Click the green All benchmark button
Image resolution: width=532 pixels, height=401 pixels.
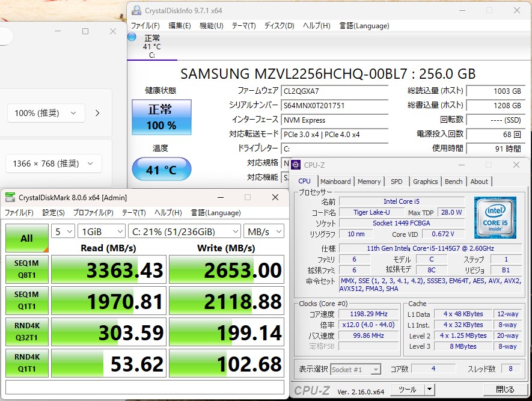pos(26,238)
